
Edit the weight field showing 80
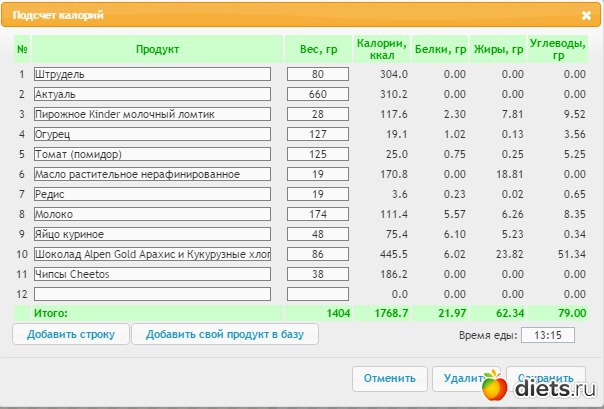pyautogui.click(x=318, y=74)
